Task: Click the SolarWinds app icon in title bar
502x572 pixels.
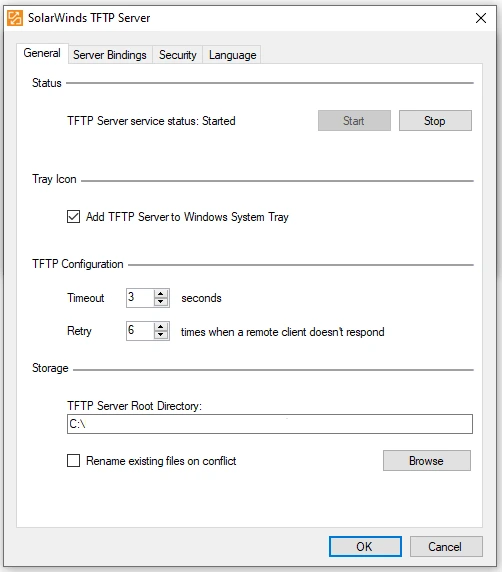Action: 15,18
